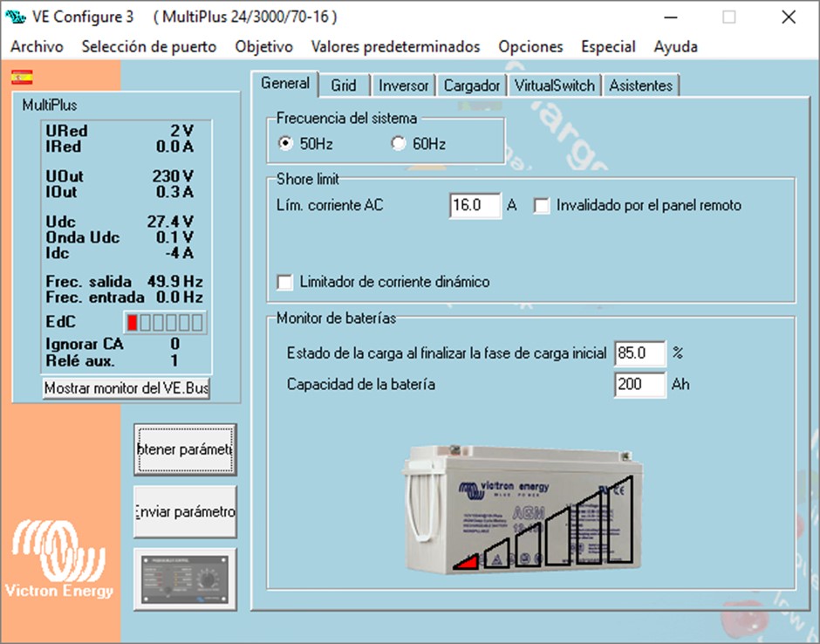This screenshot has height=644, width=820.
Task: Open the Selección de puerto menu
Action: [149, 46]
